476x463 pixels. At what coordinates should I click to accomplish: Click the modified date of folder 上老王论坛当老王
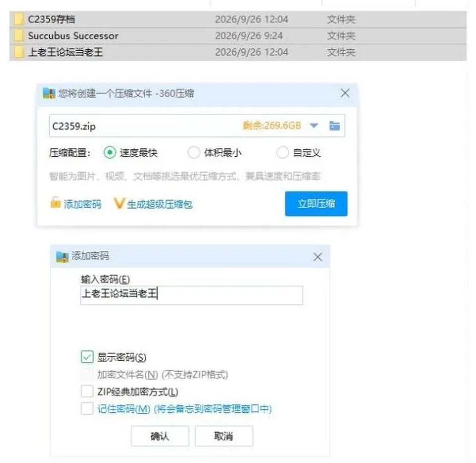[x=251, y=52]
